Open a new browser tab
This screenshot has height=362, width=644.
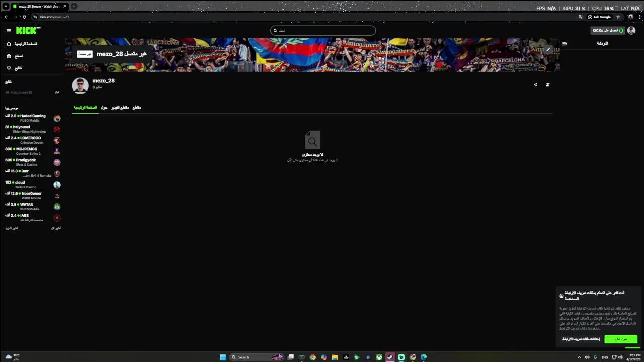point(74,6)
